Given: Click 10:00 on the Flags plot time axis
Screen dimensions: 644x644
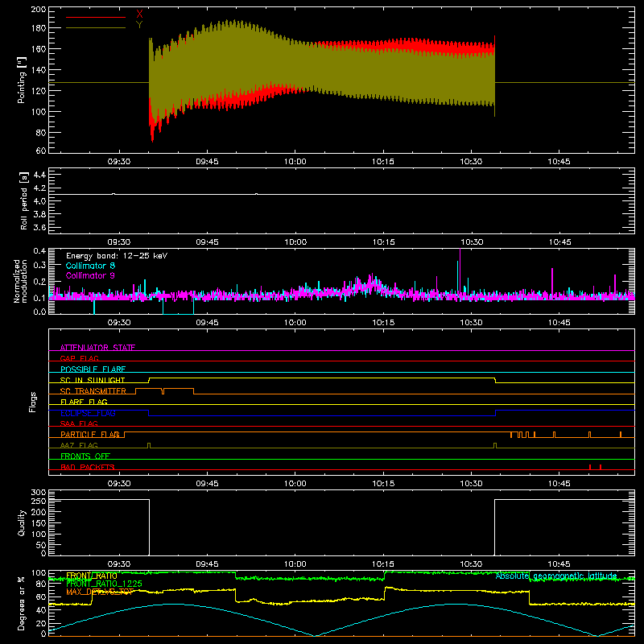Looking at the screenshot, I should (x=295, y=484).
